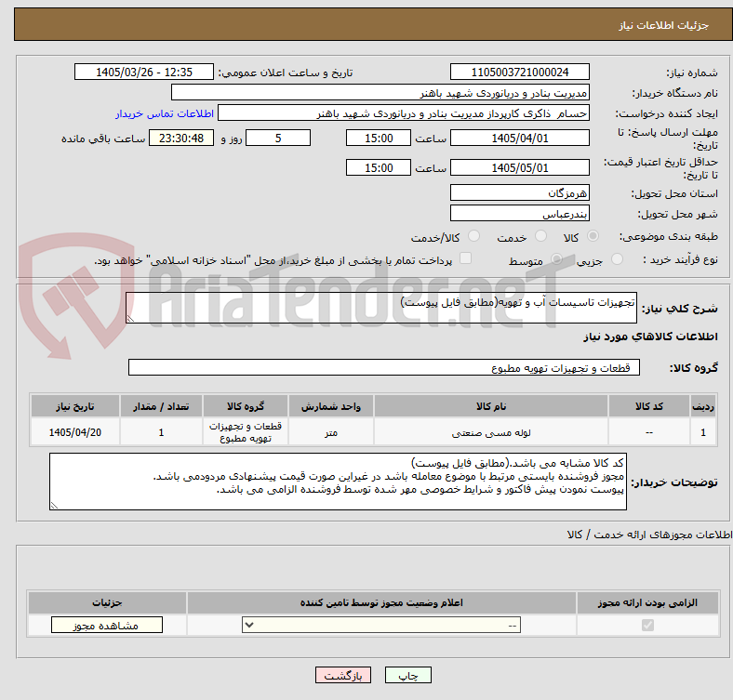Click the گروه کالا column header
The image size is (733, 700).
pyautogui.click(x=246, y=406)
